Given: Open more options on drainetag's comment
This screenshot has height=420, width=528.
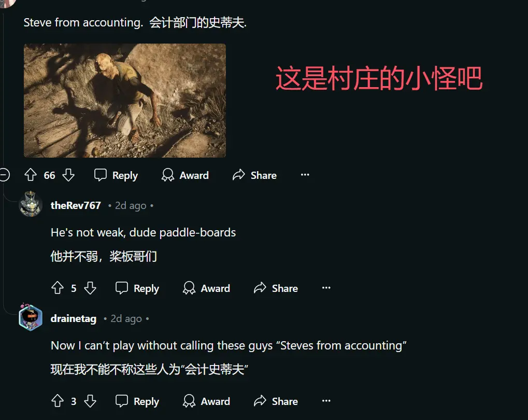Looking at the screenshot, I should tap(326, 400).
